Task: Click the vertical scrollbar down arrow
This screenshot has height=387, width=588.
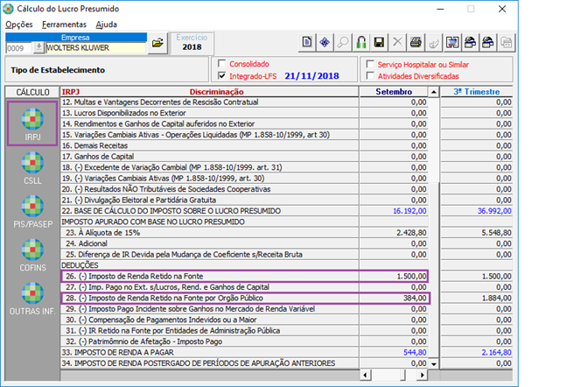Action: coord(433,363)
